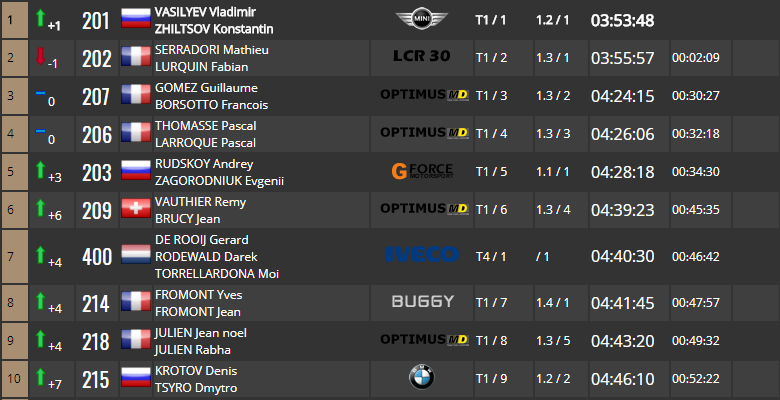Click the green up arrow showing +7
Screen dimensions: 780x400
tap(40, 377)
